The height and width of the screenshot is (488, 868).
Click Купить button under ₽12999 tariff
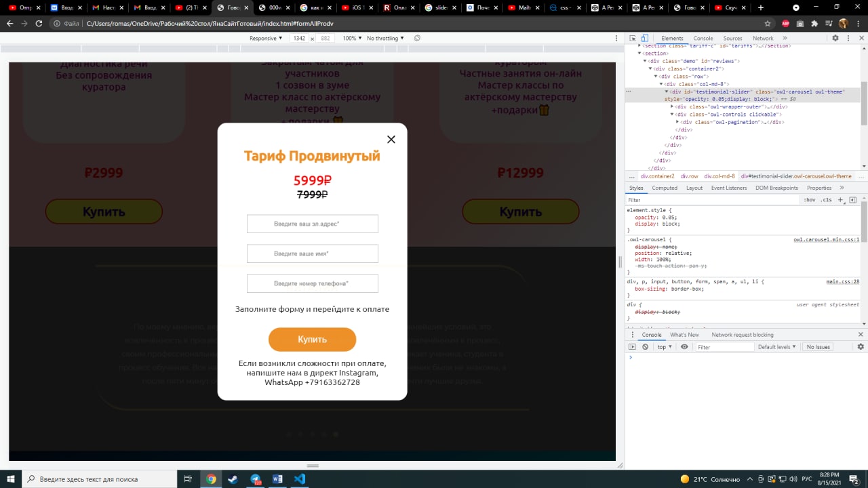tap(521, 211)
